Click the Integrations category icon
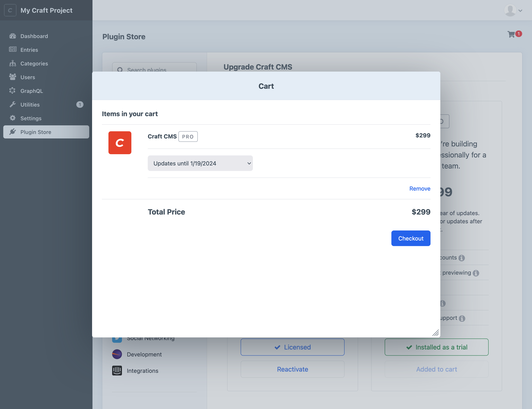532x409 pixels. click(117, 371)
